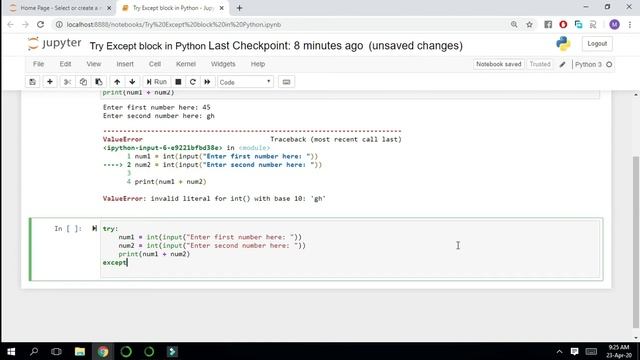Open the cell type Code dropdown
This screenshot has width=640, height=360.
tap(245, 82)
